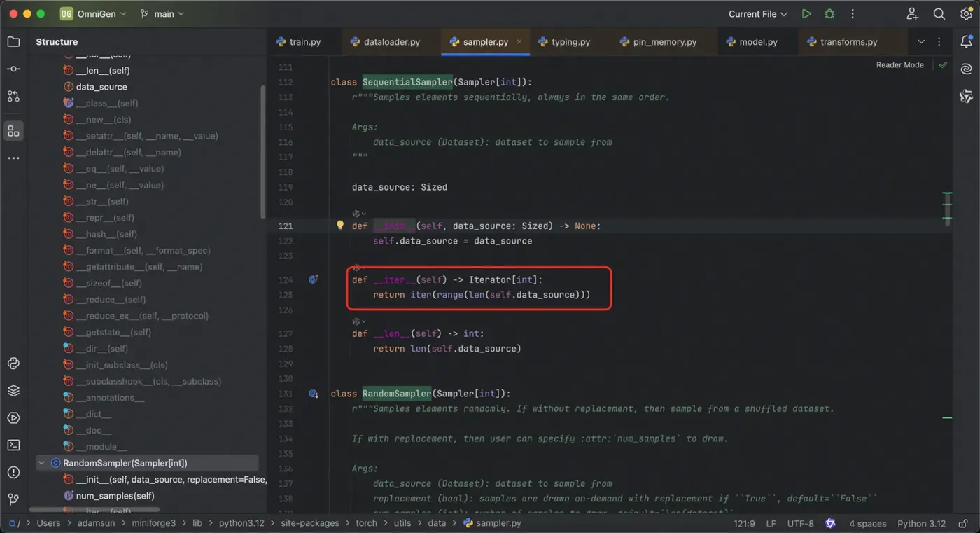Select num_samples(self) in Structure
The height and width of the screenshot is (533, 980).
coord(115,496)
